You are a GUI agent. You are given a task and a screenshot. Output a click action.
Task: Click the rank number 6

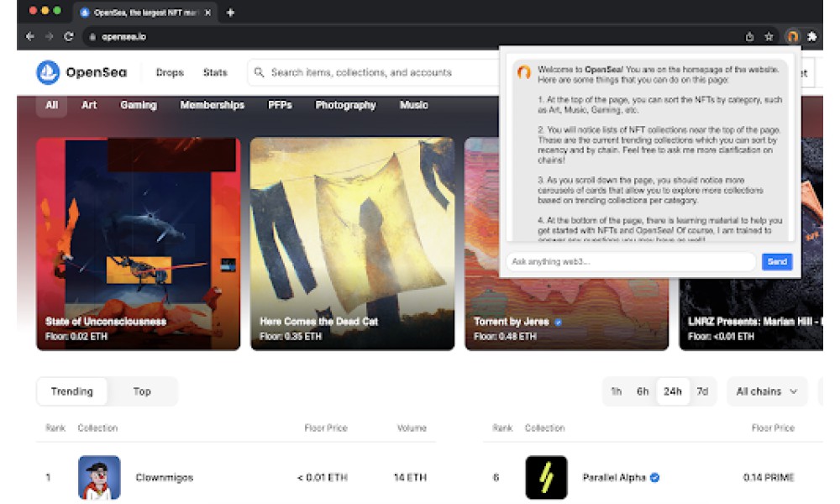coord(496,477)
